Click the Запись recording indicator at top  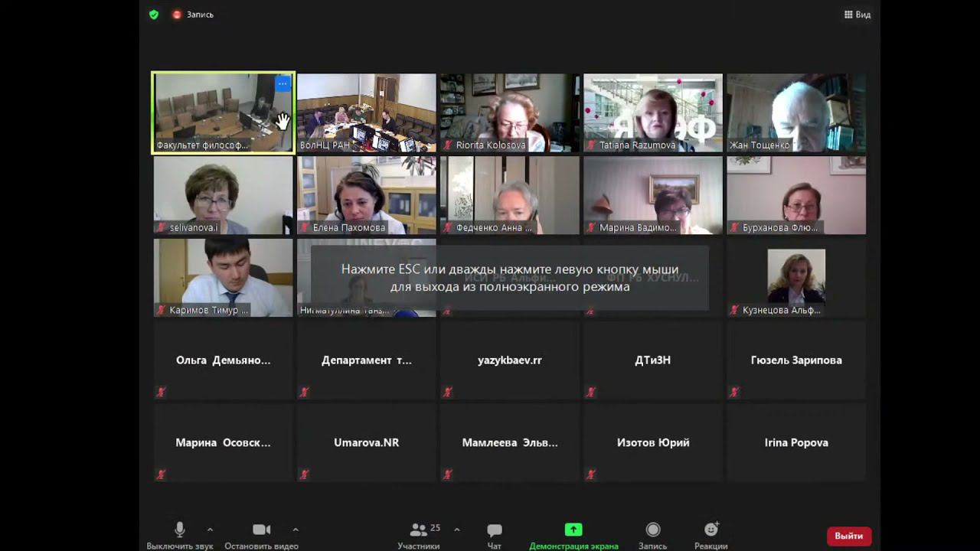tap(193, 15)
